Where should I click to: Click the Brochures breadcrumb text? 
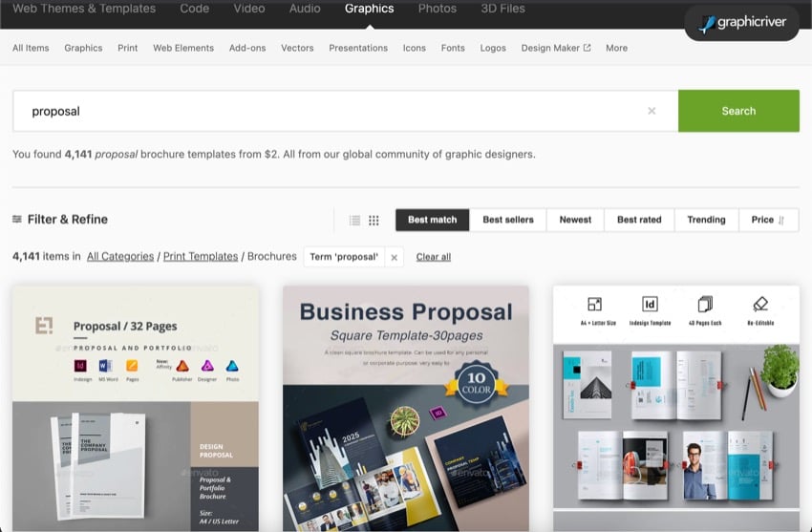click(x=272, y=256)
